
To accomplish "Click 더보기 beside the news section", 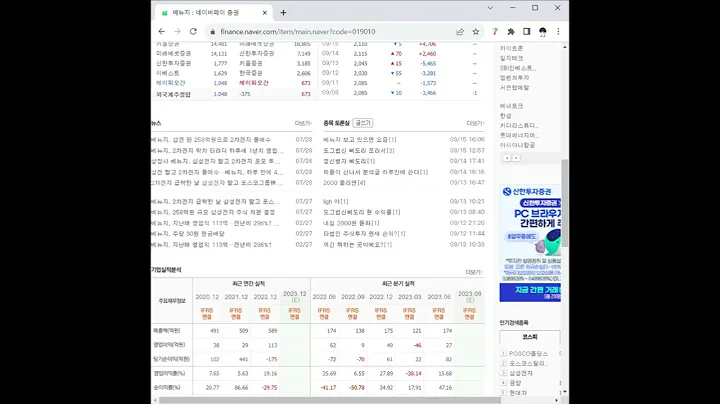I will [x=303, y=123].
